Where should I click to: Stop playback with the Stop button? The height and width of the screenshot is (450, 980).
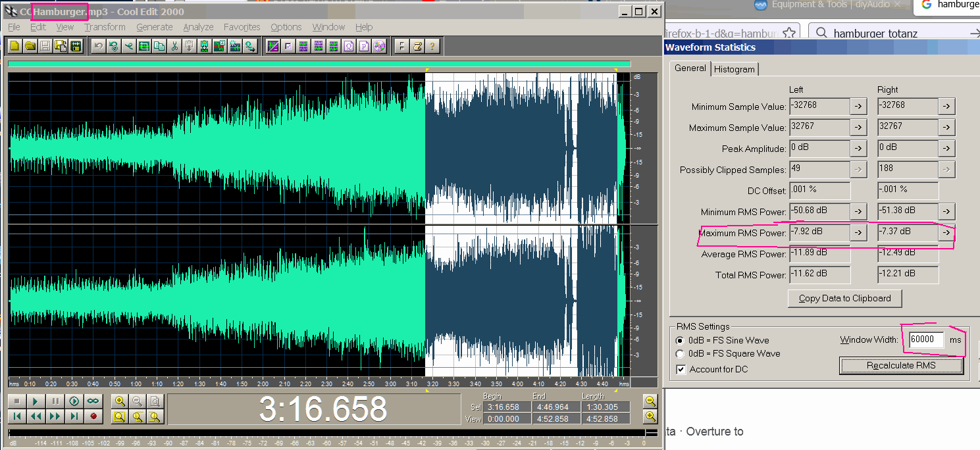click(17, 401)
